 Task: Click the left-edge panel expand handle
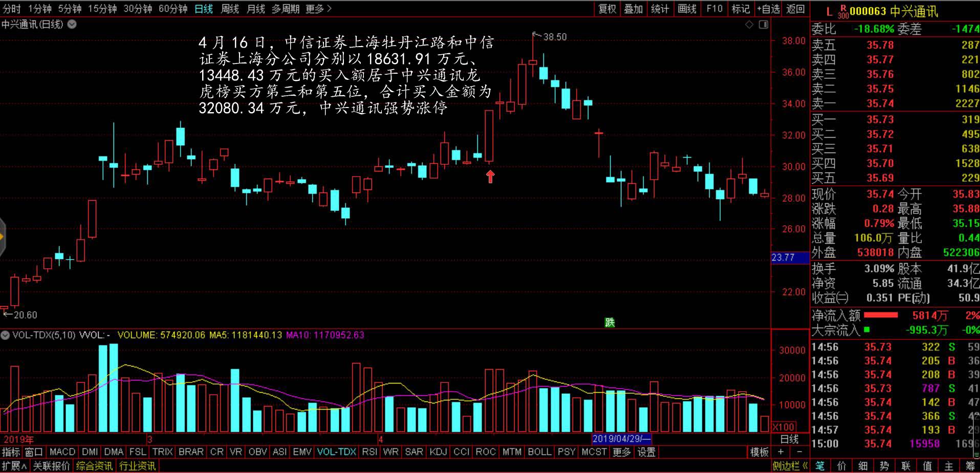point(2,237)
